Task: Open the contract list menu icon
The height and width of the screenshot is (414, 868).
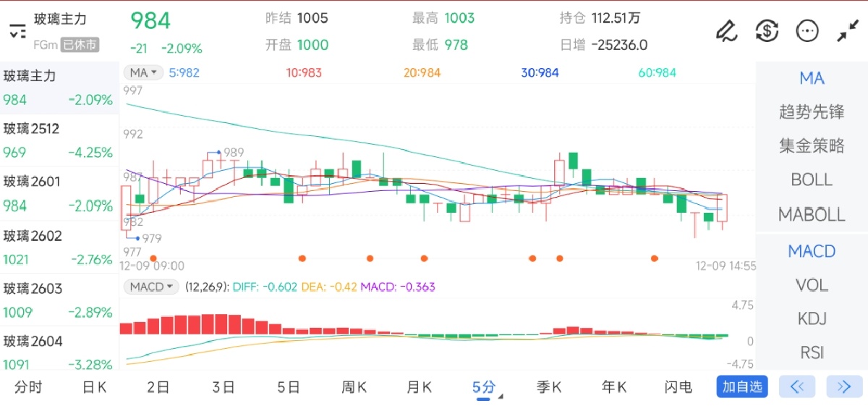Action: [x=17, y=30]
